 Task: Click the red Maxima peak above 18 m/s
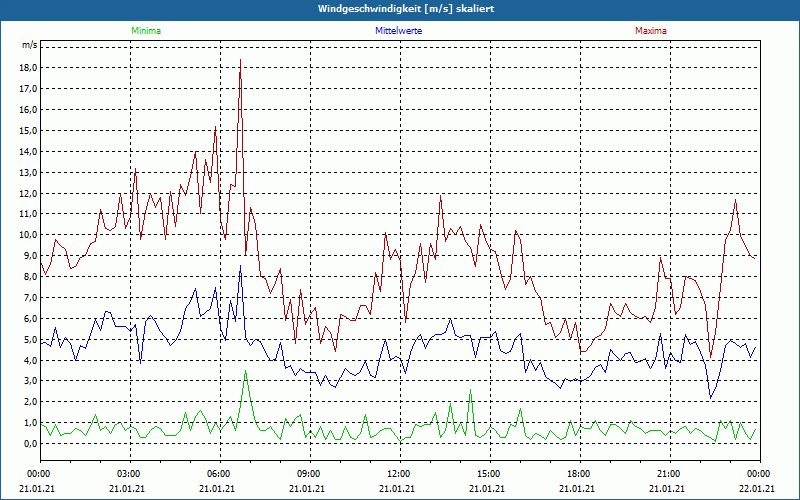click(240, 60)
